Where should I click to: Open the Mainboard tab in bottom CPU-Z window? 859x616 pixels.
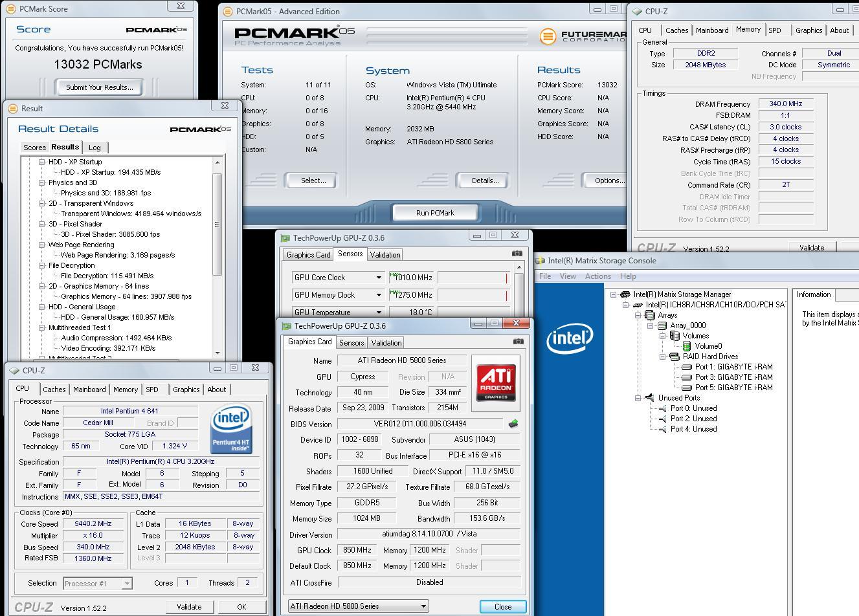89,390
